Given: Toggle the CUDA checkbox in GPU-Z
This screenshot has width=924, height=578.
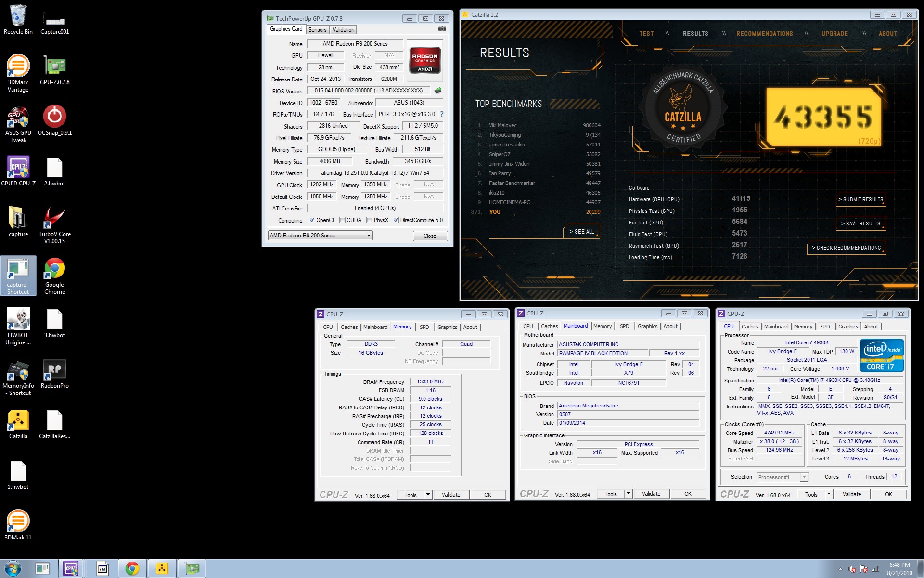Looking at the screenshot, I should point(342,220).
